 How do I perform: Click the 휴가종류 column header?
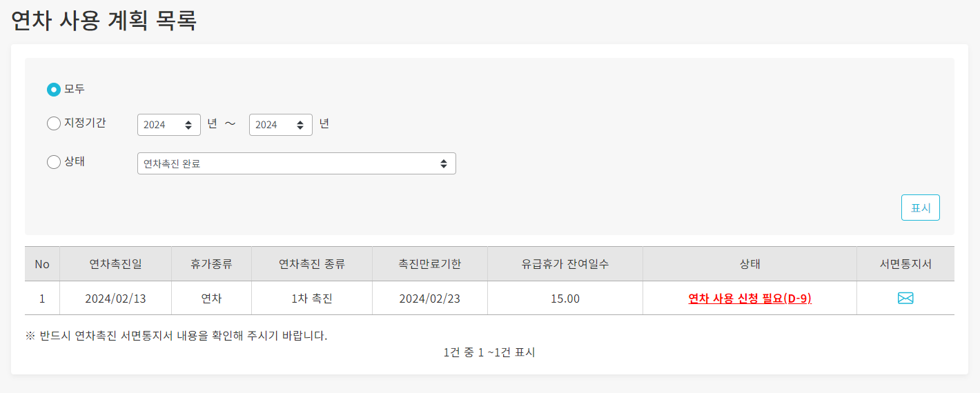coord(211,264)
